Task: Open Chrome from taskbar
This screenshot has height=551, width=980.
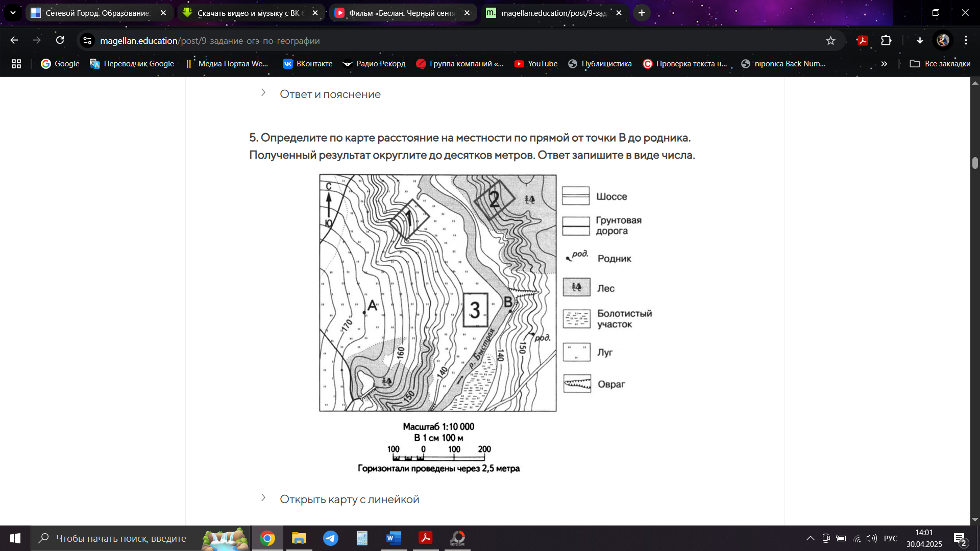Action: point(267,538)
